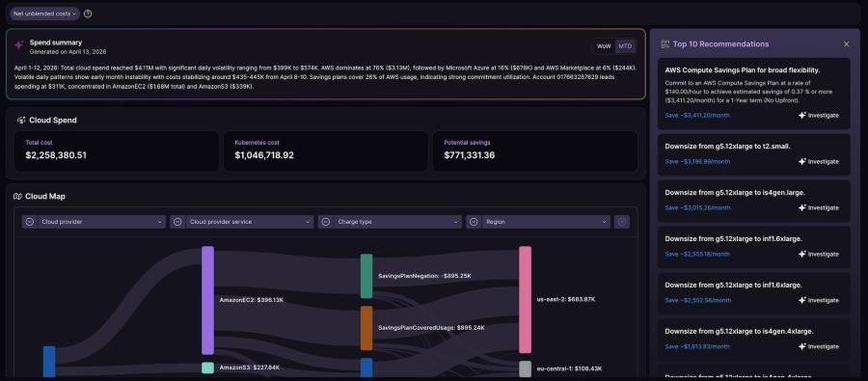Select the green SavingsPlanNegation Sankey node
The height and width of the screenshot is (381, 868).
point(366,276)
